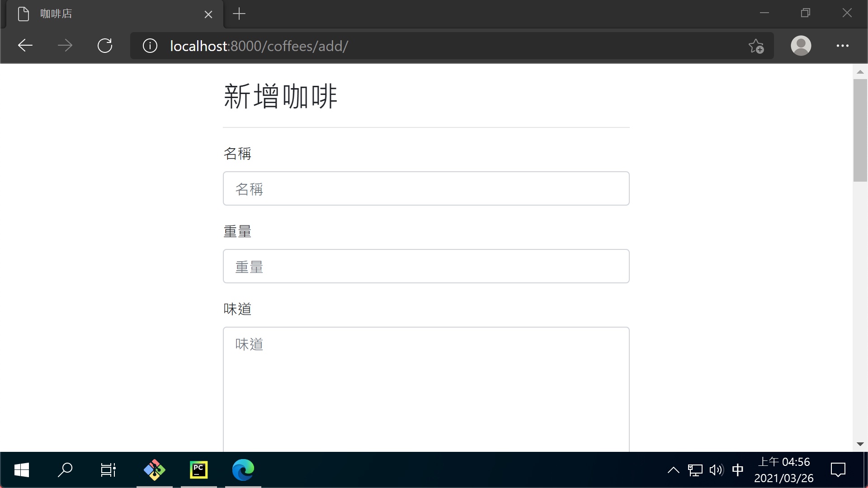868x488 pixels.
Task: Open network status tray icon
Action: pos(695,470)
